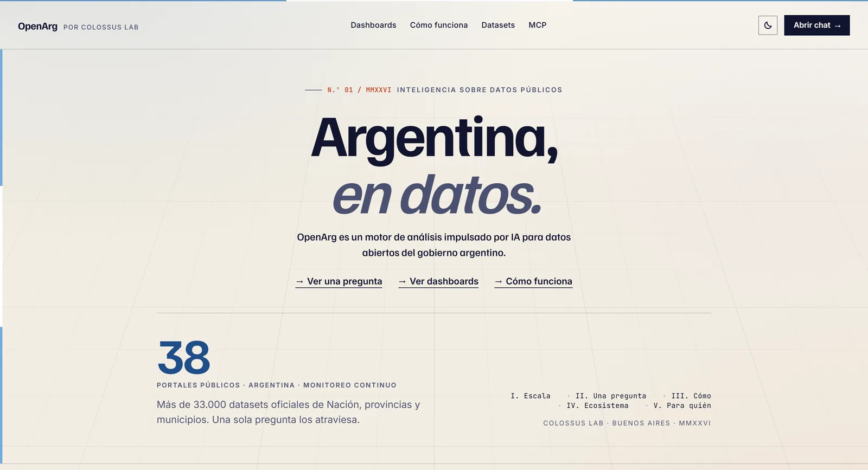Select section 'V. Para quién'
Image resolution: width=868 pixels, height=470 pixels.
[682, 405]
